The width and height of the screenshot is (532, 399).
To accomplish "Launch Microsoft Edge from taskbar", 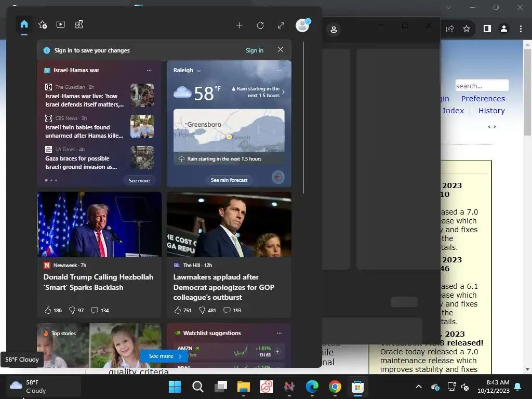I will tap(312, 387).
